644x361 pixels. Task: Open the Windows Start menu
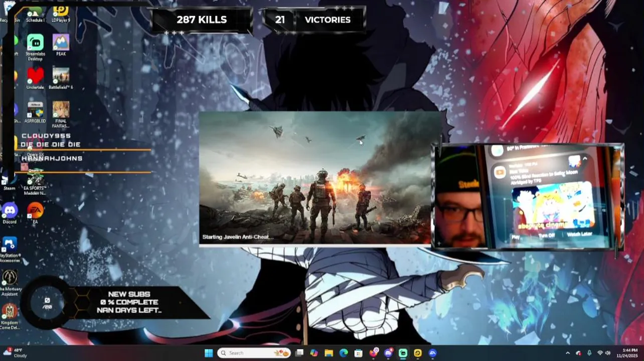coord(209,353)
